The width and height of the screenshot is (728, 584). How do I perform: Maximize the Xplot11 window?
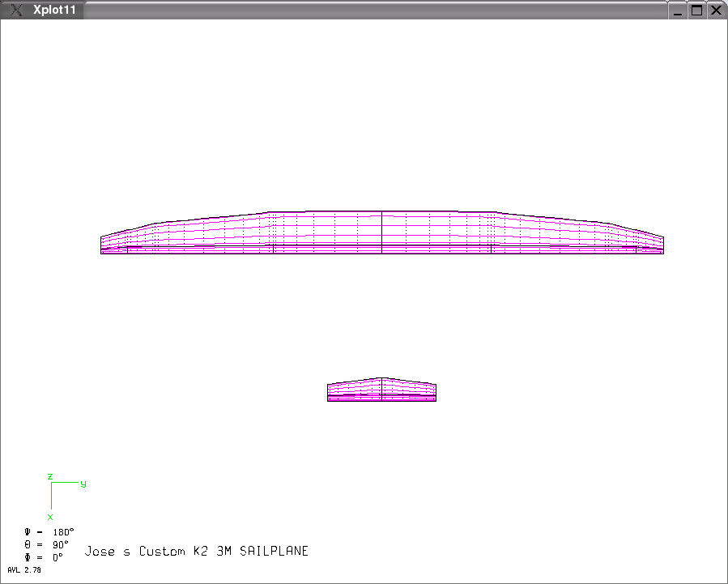[x=696, y=11]
